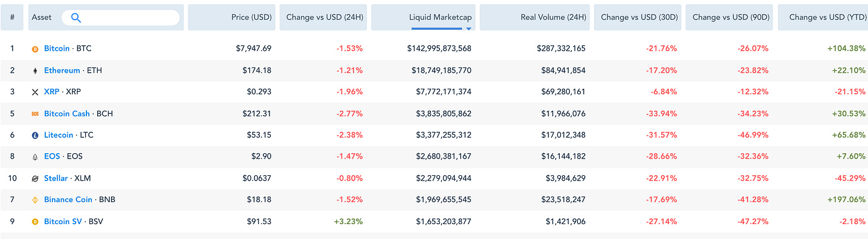Open the Stellar asset link

pos(56,178)
